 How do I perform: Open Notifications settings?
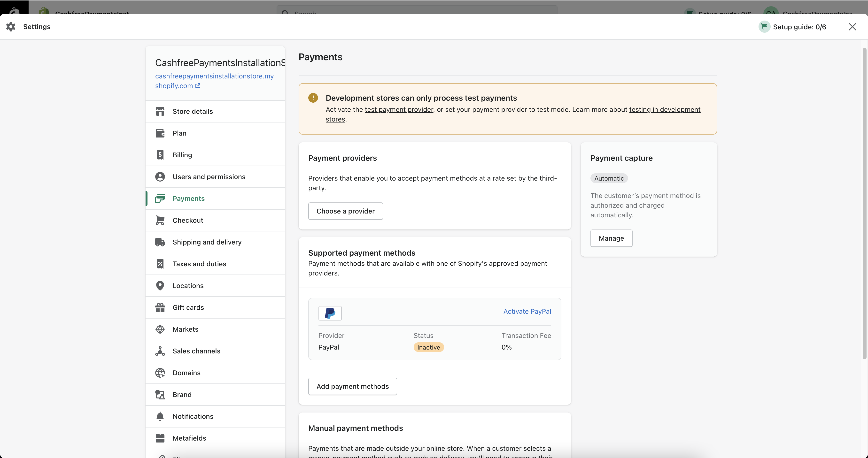(215, 416)
